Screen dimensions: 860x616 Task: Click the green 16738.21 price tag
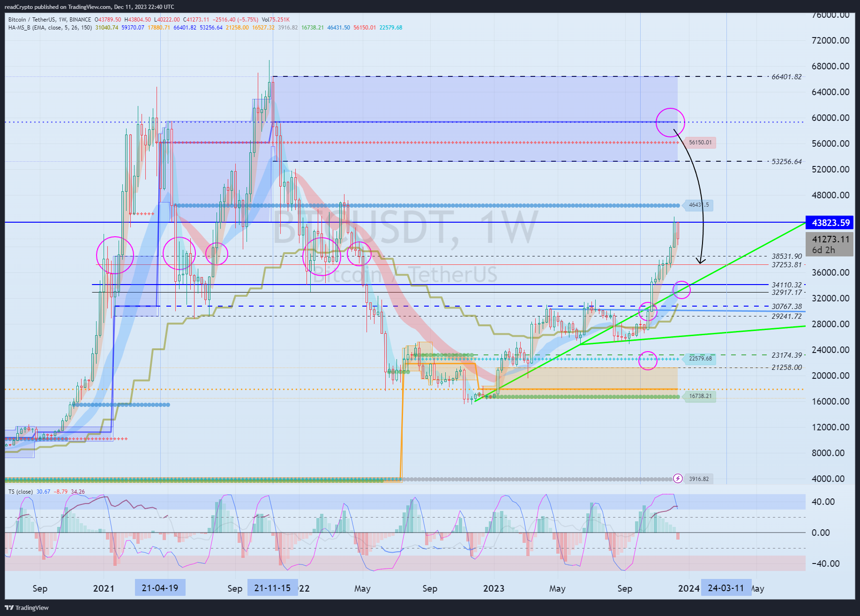pos(700,396)
